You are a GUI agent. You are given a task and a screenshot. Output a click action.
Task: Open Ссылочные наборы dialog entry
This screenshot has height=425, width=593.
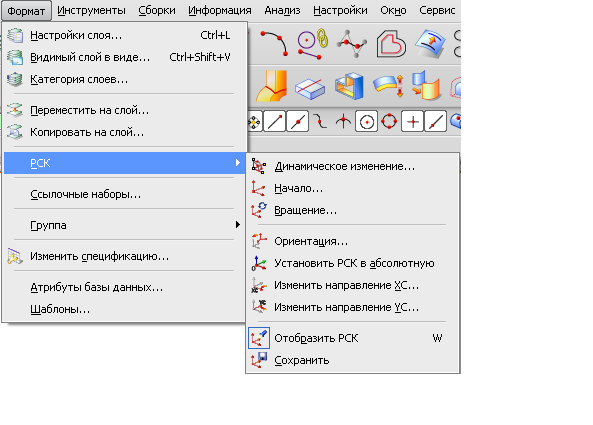[x=125, y=194]
